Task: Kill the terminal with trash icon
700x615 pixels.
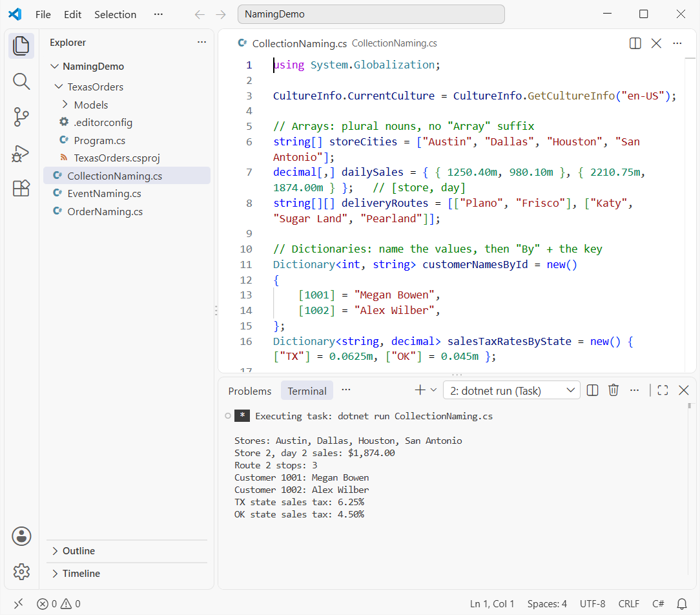Action: coord(613,390)
